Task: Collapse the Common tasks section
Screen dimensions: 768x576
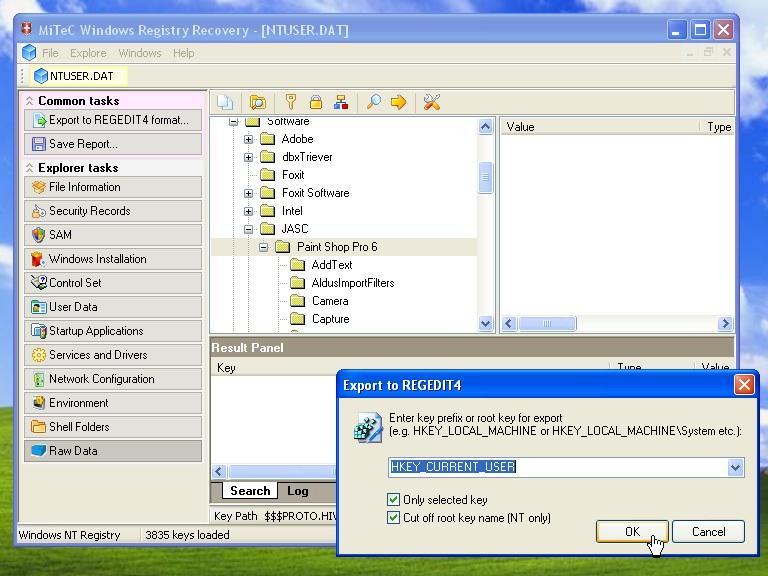Action: coord(29,101)
